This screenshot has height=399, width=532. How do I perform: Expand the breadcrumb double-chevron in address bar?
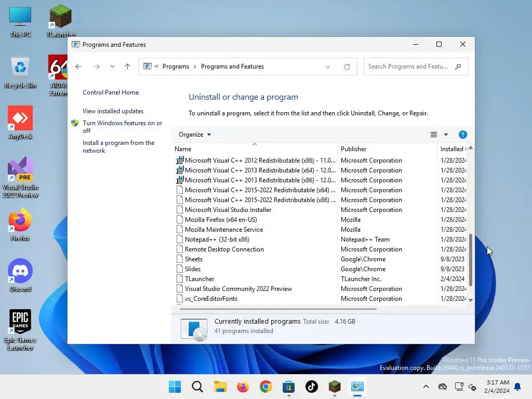(x=156, y=66)
